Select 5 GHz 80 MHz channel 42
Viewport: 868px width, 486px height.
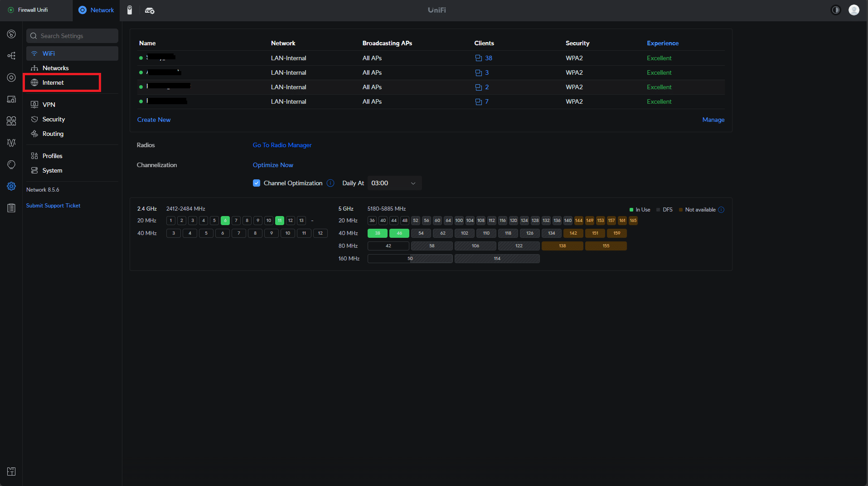point(388,246)
